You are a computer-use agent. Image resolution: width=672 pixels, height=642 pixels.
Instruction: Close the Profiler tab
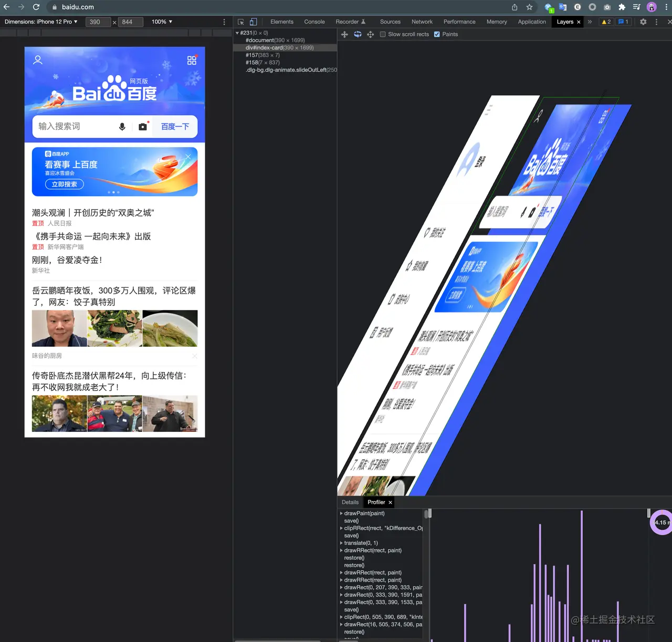pyautogui.click(x=390, y=502)
